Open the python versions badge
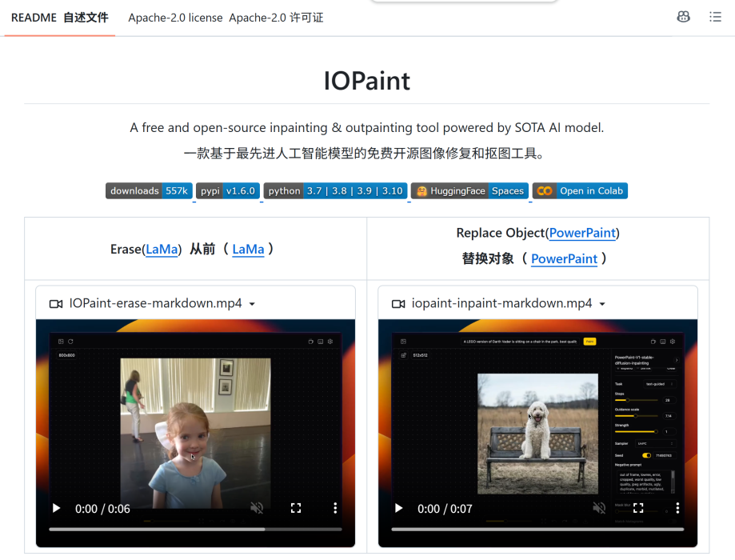 (335, 191)
